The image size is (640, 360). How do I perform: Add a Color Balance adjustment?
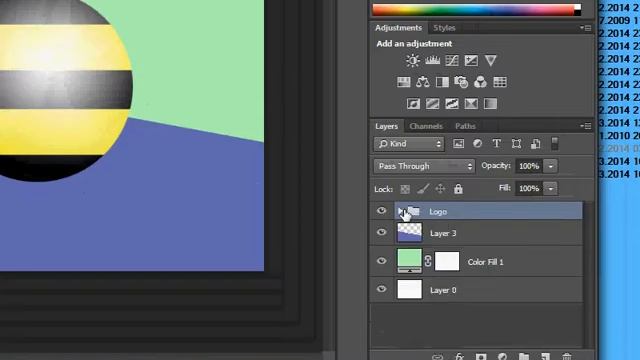click(x=422, y=82)
